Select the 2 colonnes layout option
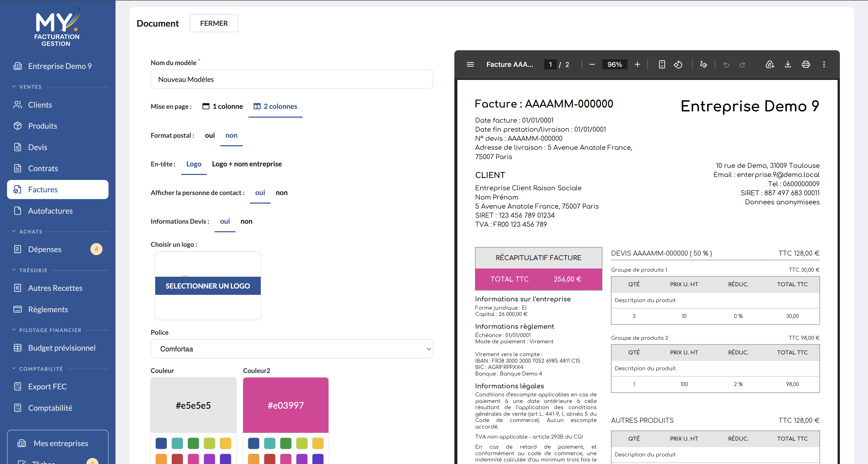Image resolution: width=868 pixels, height=464 pixels. click(x=275, y=107)
